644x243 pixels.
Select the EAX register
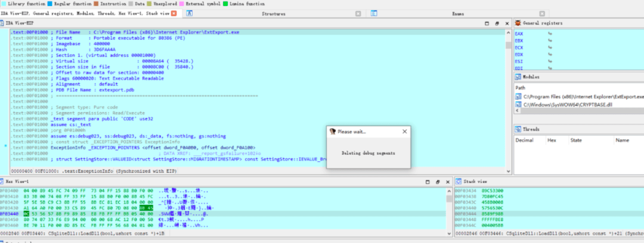point(519,34)
